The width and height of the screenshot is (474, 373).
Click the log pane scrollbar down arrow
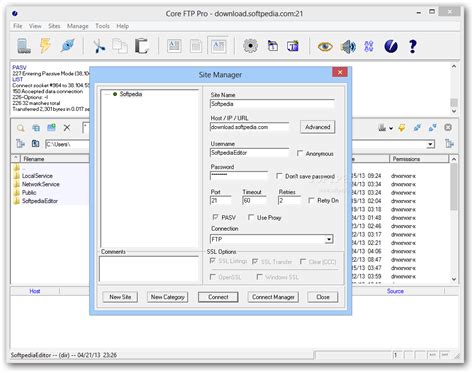pos(454,111)
